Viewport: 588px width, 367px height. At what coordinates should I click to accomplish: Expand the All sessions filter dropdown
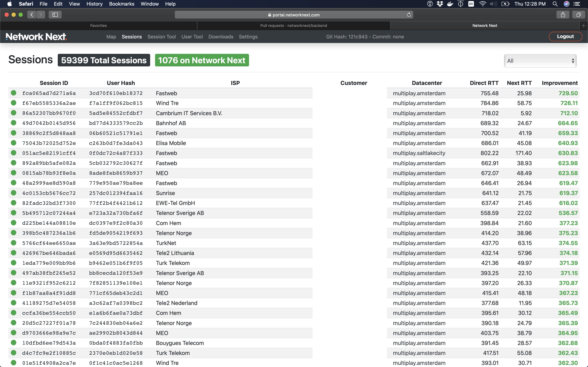pyautogui.click(x=541, y=60)
